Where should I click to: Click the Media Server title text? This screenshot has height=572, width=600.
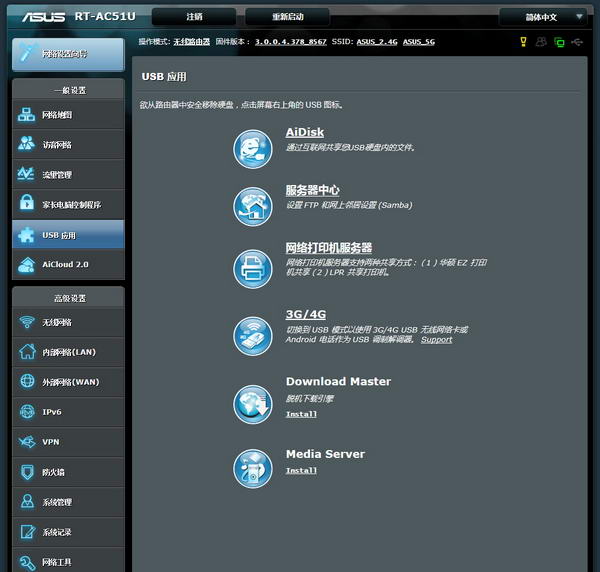325,454
